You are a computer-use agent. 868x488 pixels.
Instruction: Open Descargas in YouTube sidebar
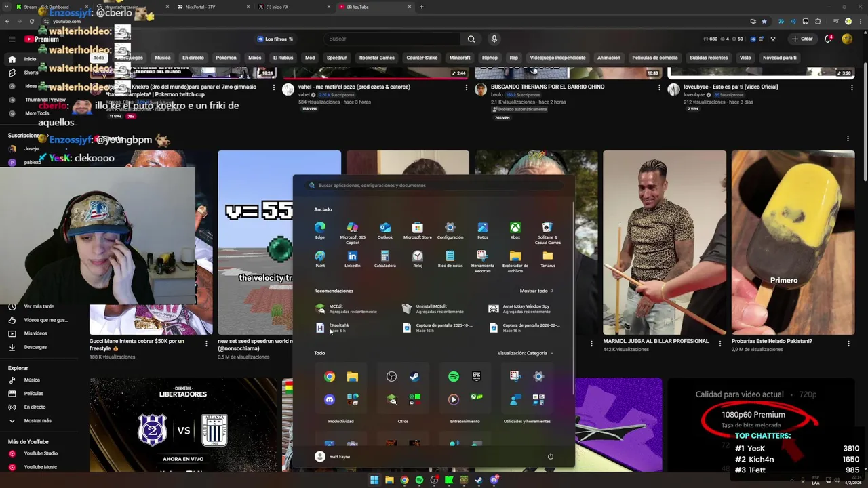(35, 347)
